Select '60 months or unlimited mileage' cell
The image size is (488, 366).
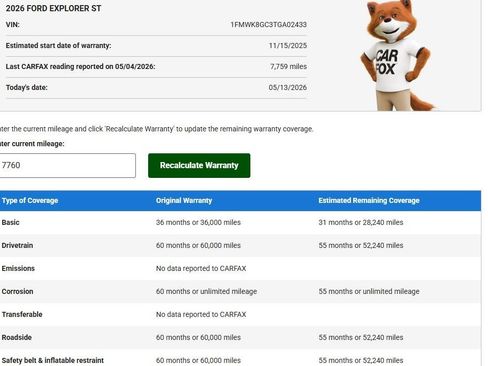[x=206, y=291]
